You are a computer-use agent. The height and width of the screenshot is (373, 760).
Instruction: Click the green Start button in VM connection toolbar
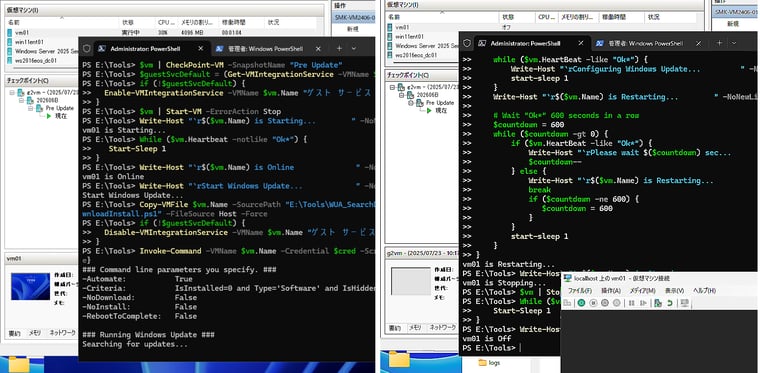[581, 303]
